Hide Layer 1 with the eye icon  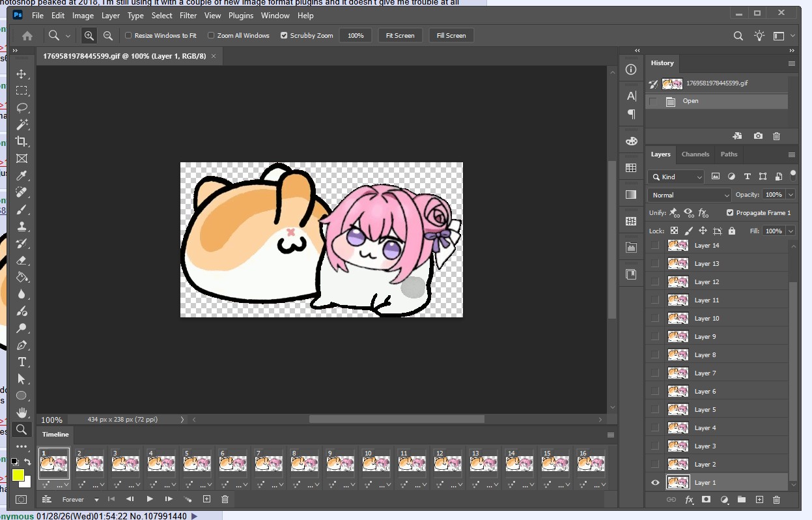click(x=655, y=483)
